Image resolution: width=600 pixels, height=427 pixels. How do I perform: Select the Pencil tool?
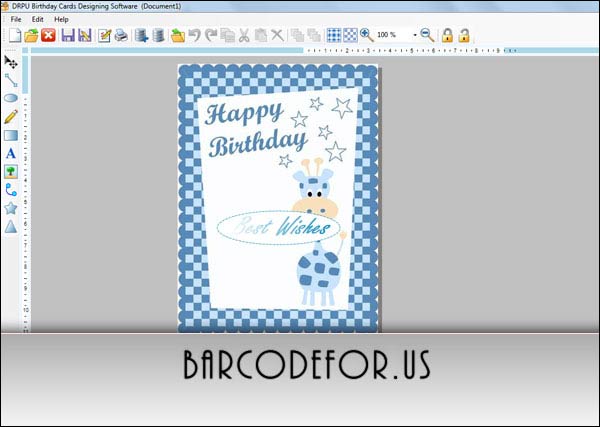pos(11,117)
